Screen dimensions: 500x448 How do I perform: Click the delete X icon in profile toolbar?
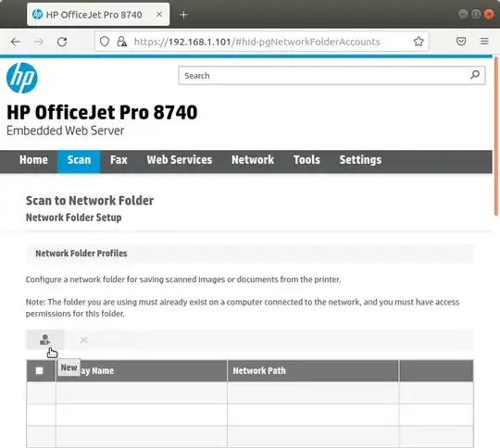point(84,340)
